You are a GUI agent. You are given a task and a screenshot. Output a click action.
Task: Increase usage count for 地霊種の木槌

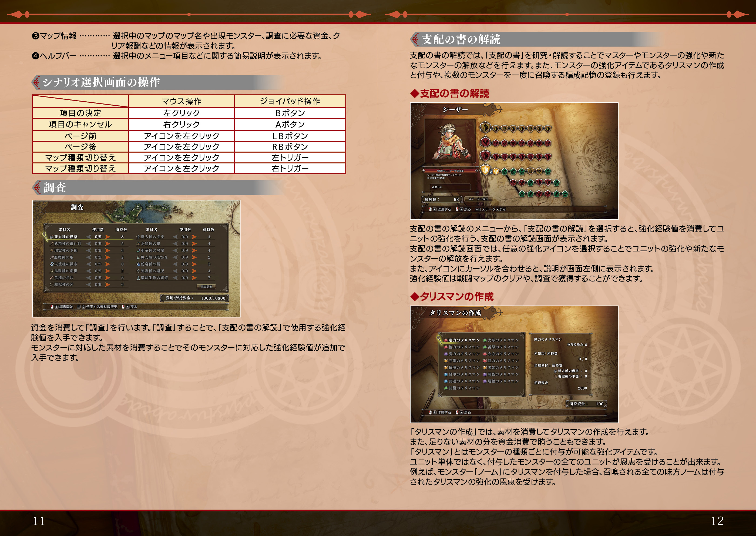click(107, 250)
